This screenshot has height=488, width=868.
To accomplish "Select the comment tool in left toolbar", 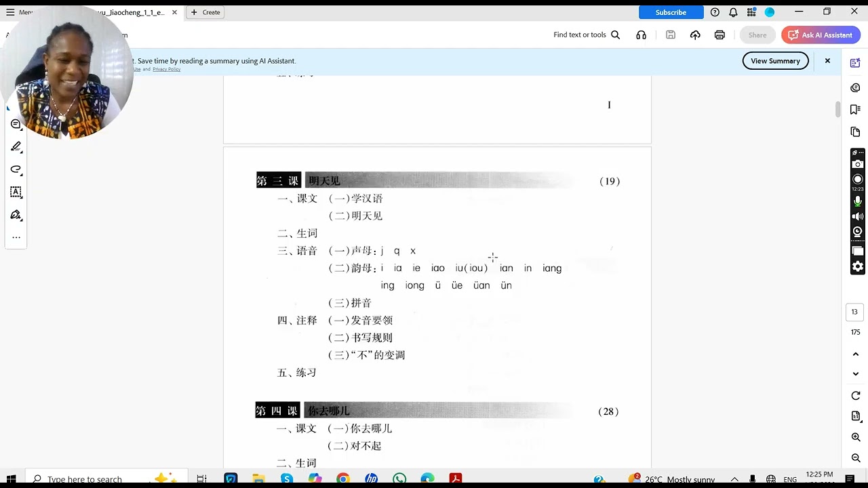I will pos(16,124).
